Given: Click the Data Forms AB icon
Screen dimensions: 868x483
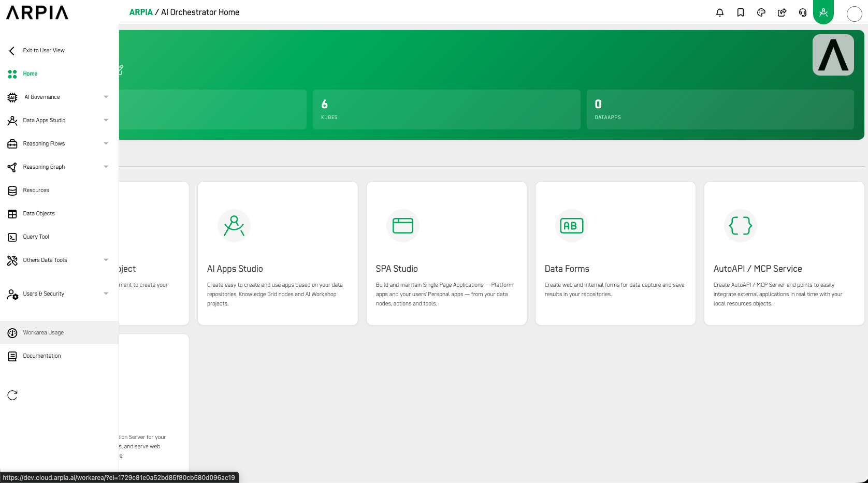Looking at the screenshot, I should click(x=572, y=226).
